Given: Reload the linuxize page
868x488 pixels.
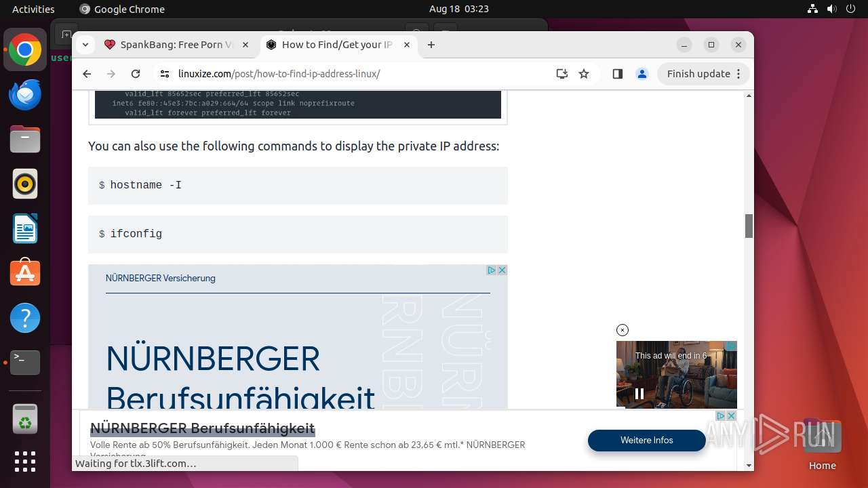Looking at the screenshot, I should [136, 74].
